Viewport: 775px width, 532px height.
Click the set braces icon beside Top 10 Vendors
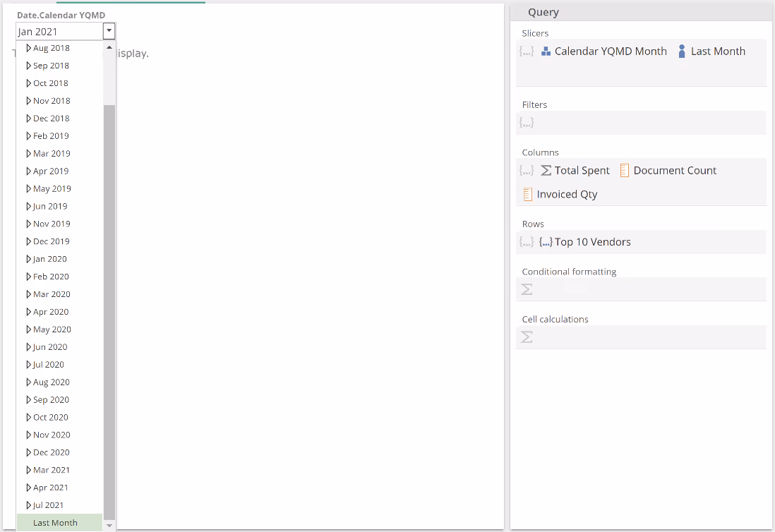(546, 242)
